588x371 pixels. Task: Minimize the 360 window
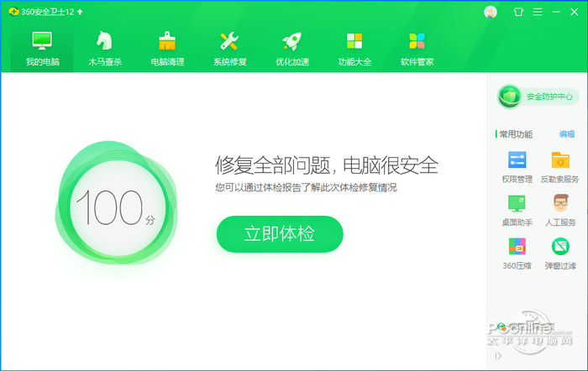point(556,12)
